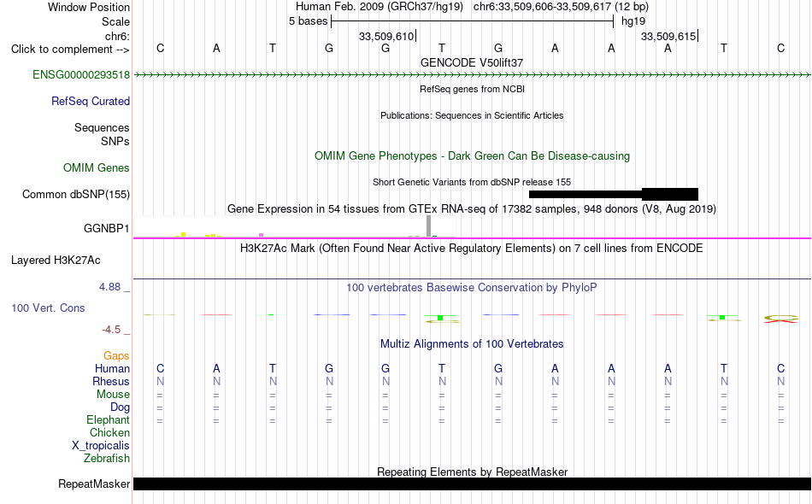The height and width of the screenshot is (504, 812).
Task: Select the Rhesus alignment row label
Action: click(111, 381)
